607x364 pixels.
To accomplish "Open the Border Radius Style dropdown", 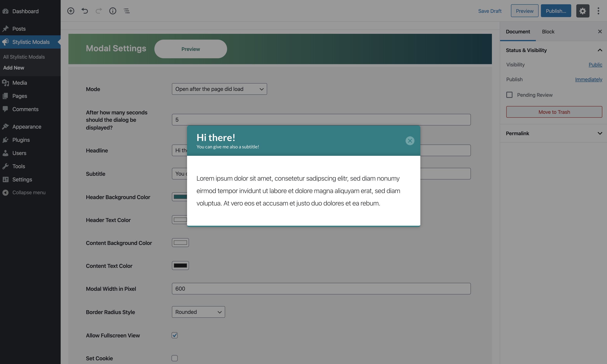I will 198,312.
